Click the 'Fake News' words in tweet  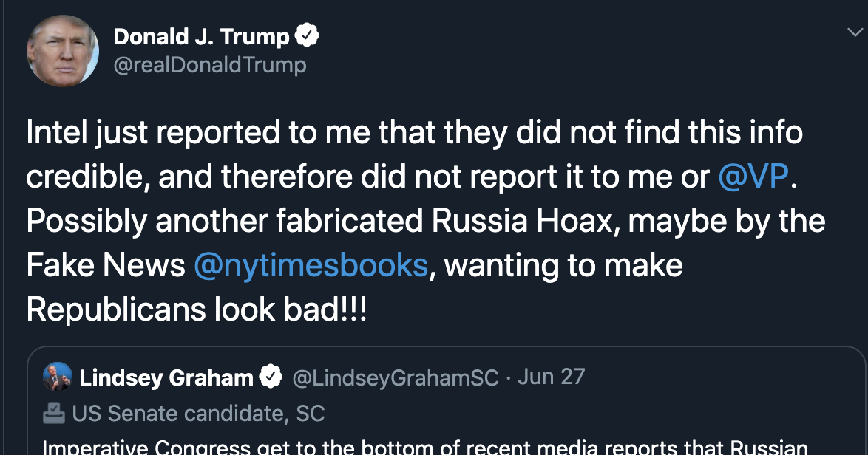(x=106, y=266)
